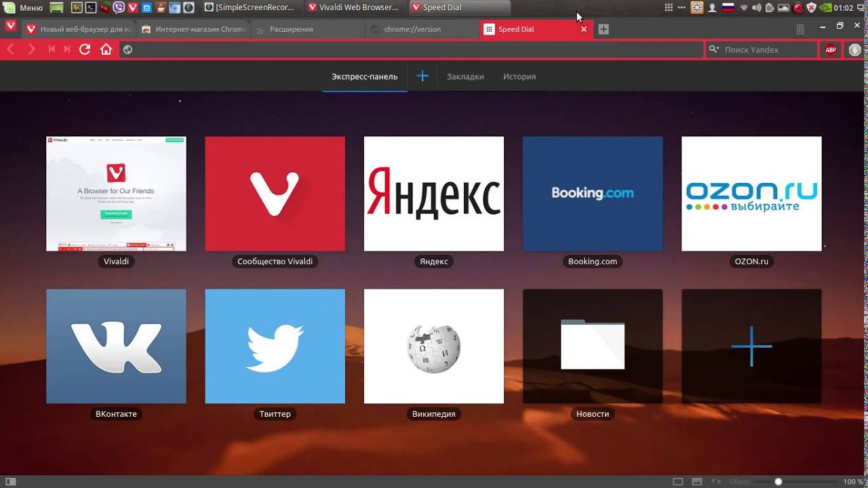Open the Сообщество Vivaldi speed dial

coord(275,194)
